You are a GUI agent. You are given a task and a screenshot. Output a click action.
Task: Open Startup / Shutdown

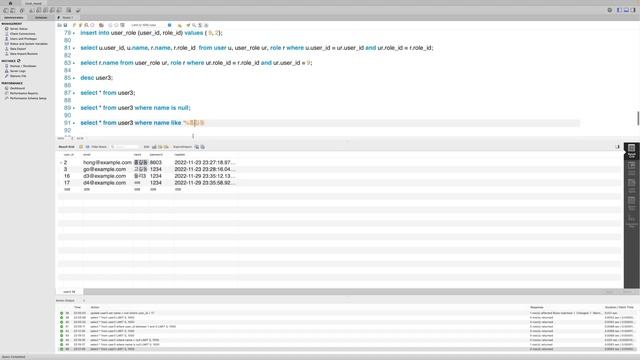click(22, 66)
